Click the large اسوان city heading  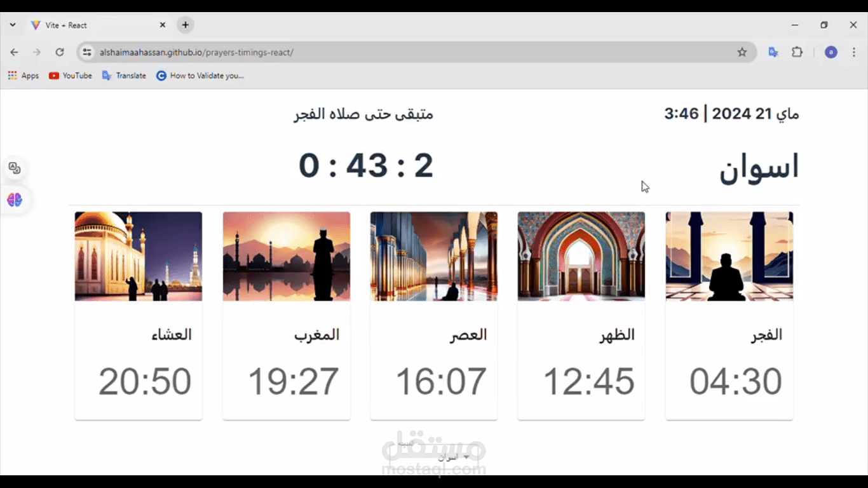(x=759, y=168)
